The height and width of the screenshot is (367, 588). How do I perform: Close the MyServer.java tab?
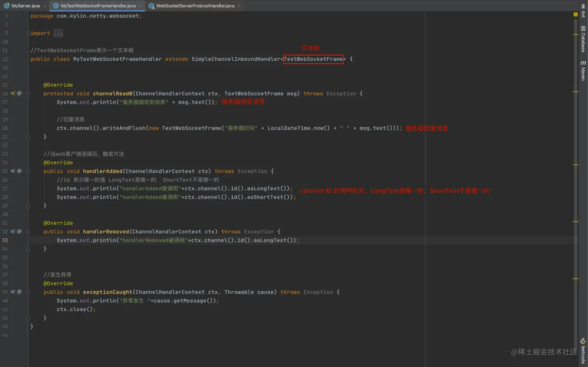pyautogui.click(x=45, y=6)
